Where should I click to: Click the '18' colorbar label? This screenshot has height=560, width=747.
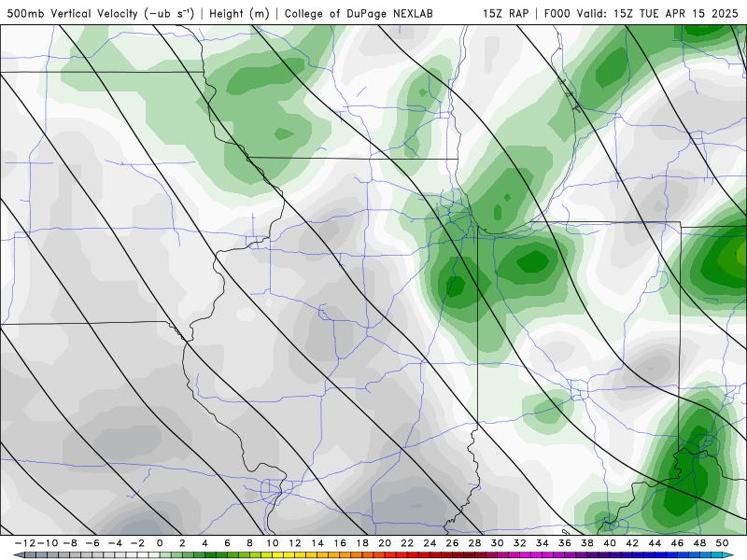(362, 543)
